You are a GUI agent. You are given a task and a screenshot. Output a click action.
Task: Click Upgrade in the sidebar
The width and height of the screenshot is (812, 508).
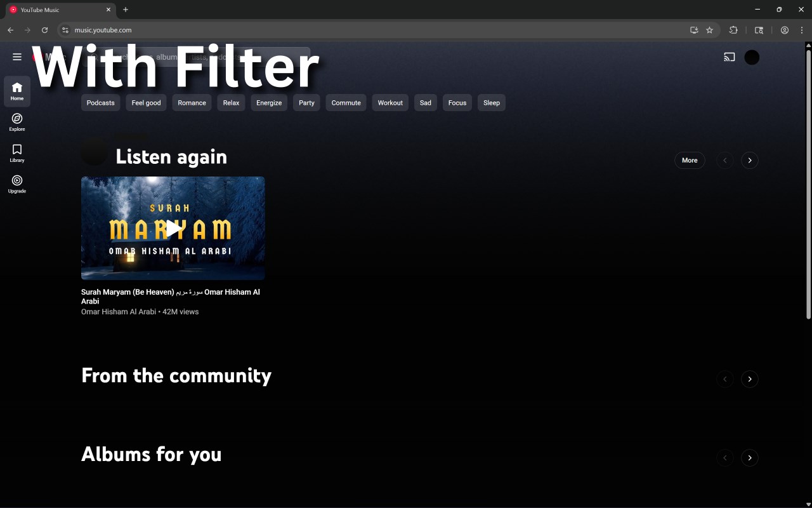17,185
